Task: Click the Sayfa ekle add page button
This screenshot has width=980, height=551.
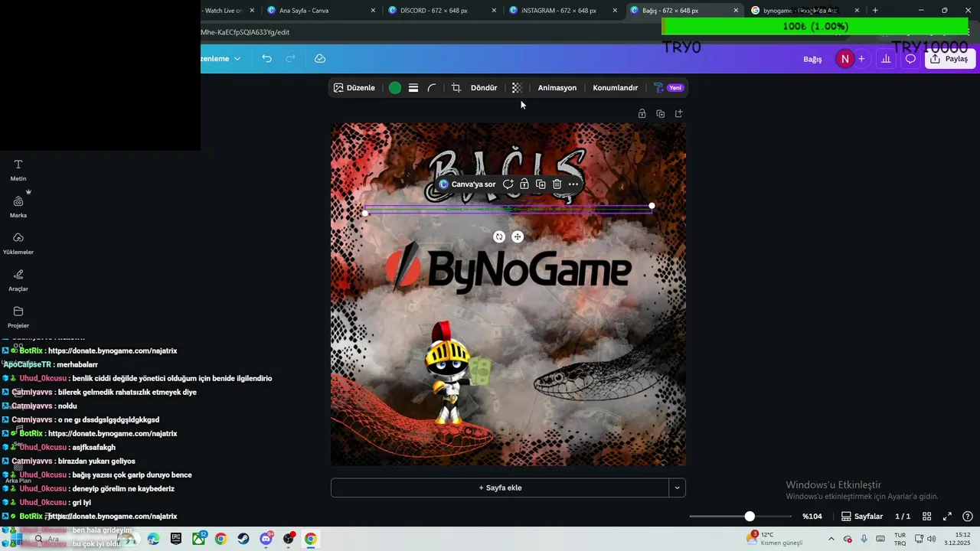Action: point(500,487)
